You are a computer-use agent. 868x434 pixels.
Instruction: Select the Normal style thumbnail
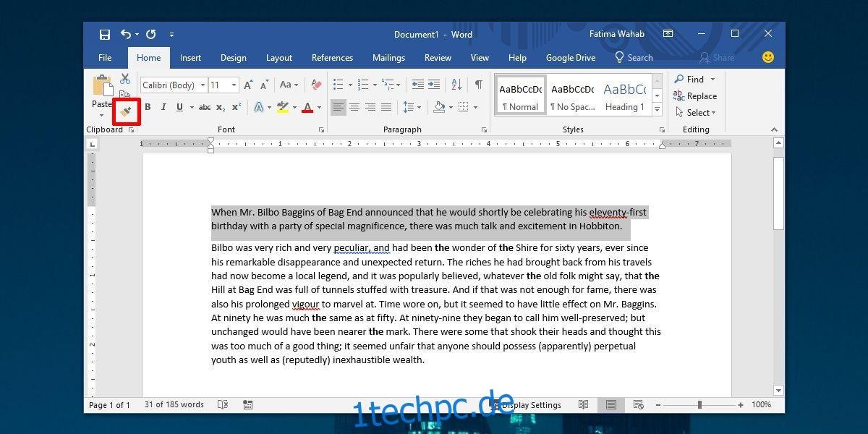coord(521,95)
